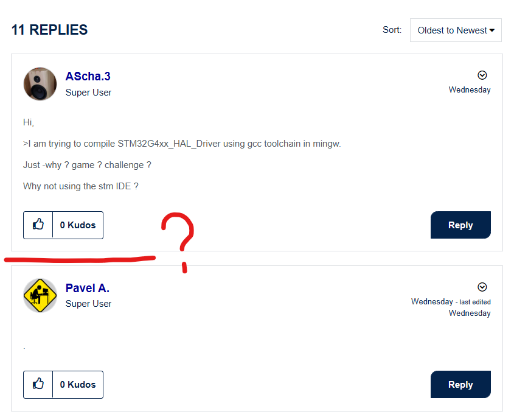
Task: Click thumbs-up icon on AScha.3's reply
Action: click(38, 225)
